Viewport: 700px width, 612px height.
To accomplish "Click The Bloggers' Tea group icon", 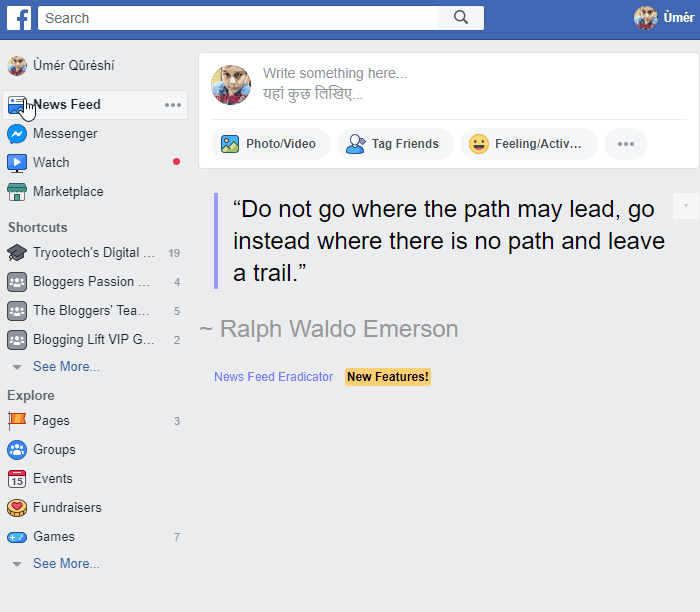I will coord(17,311).
